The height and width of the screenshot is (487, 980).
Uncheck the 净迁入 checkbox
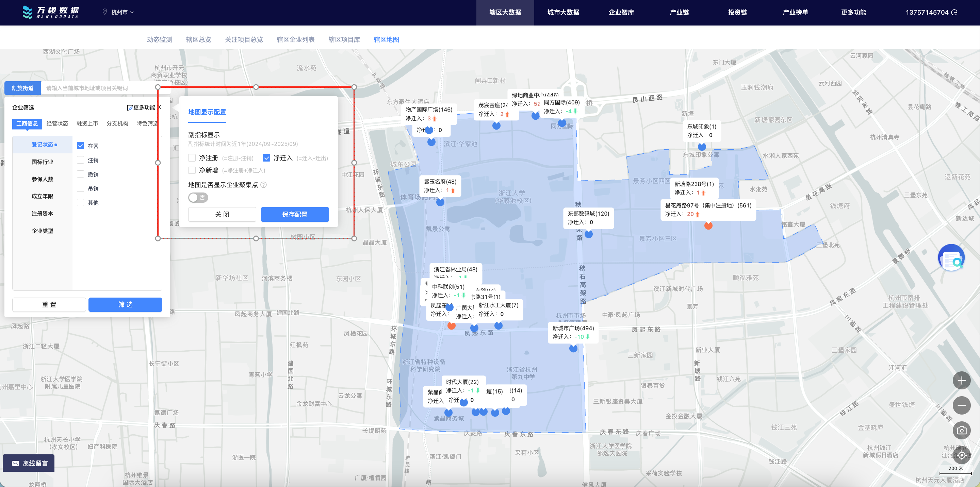click(x=266, y=158)
